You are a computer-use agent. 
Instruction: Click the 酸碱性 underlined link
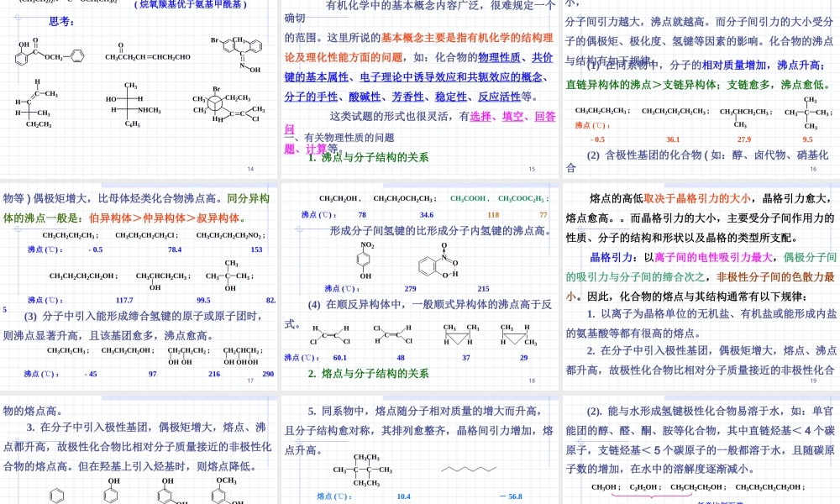(362, 97)
